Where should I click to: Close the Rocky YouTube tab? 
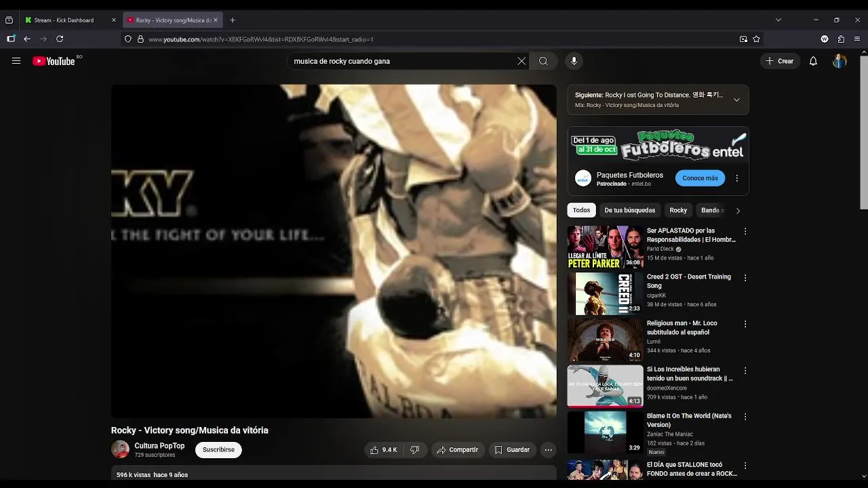click(x=216, y=20)
